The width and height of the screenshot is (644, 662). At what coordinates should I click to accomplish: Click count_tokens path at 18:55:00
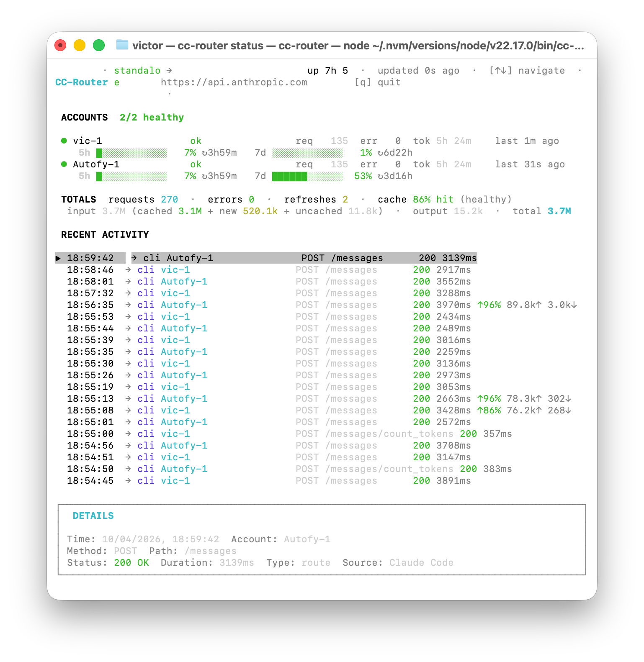tap(389, 434)
